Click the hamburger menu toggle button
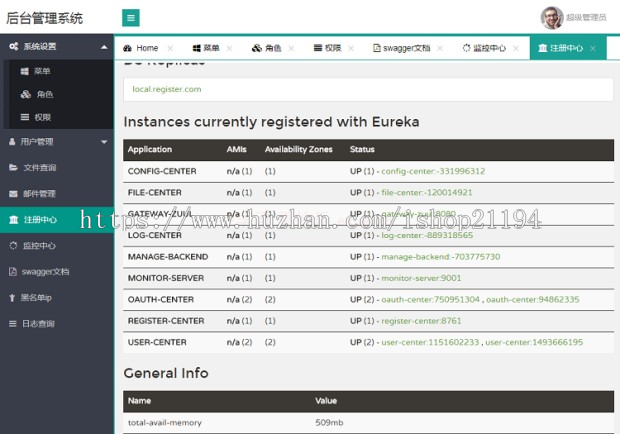The image size is (620, 434). (x=131, y=18)
